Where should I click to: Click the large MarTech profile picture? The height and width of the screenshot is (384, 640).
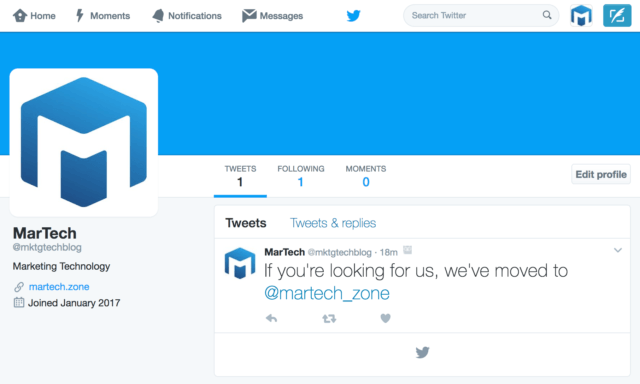[x=84, y=142]
